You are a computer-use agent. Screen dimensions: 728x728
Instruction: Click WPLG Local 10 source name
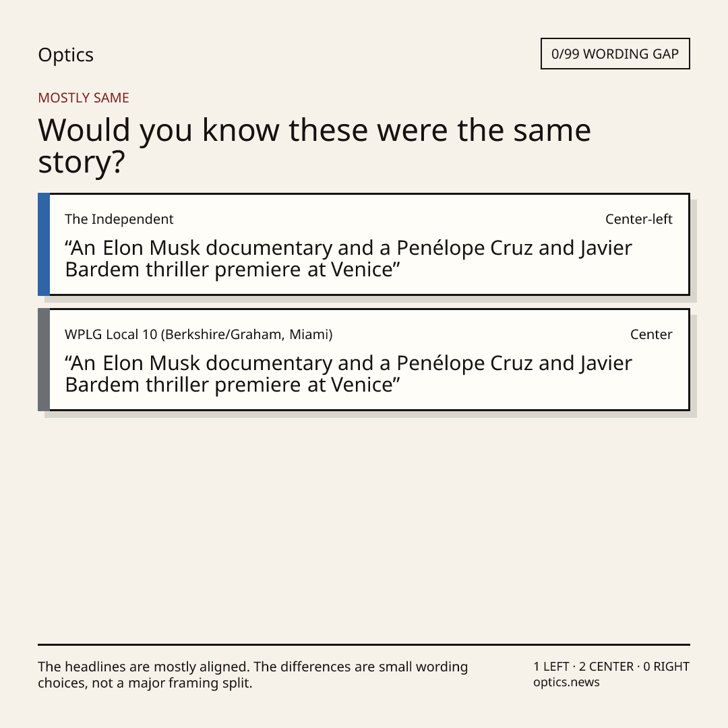point(199,334)
